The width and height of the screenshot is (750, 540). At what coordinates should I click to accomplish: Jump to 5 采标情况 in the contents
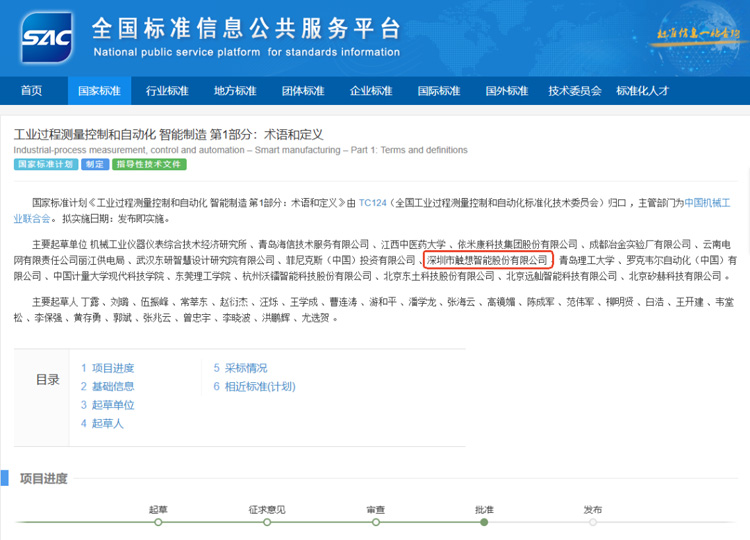240,367
